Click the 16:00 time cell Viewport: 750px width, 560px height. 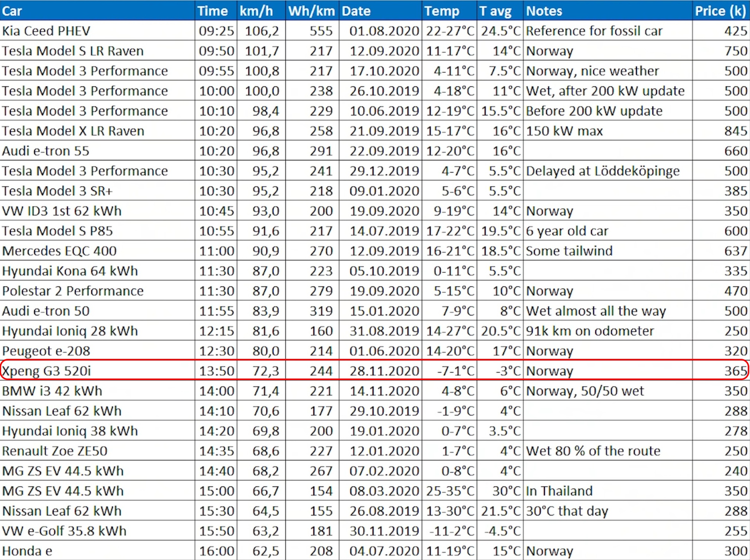[x=216, y=551]
